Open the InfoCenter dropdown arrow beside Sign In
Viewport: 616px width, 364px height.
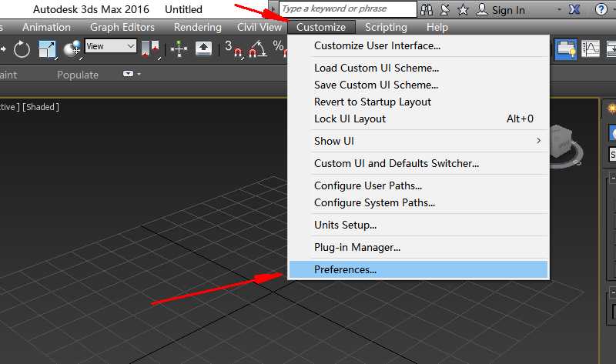559,9
